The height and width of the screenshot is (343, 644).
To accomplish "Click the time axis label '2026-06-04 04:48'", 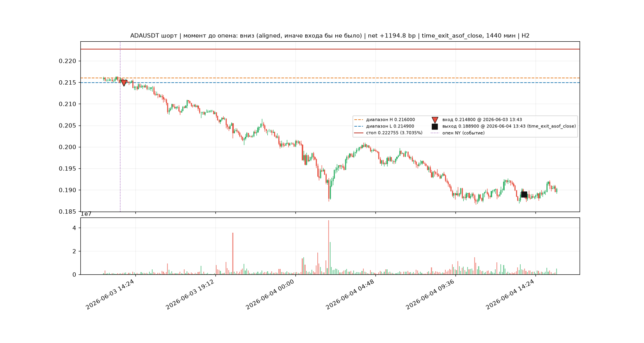I will point(350,294).
